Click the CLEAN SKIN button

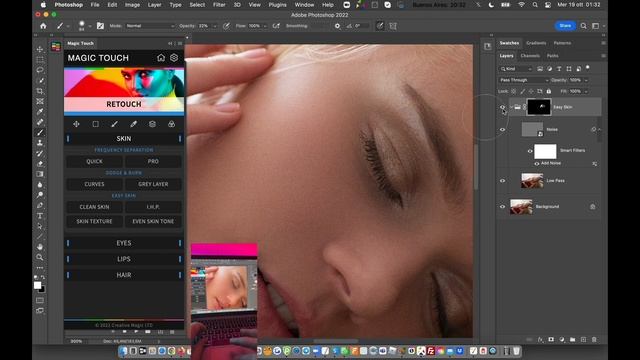tap(94, 207)
